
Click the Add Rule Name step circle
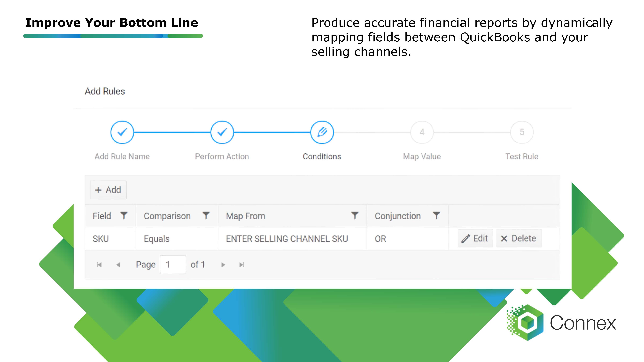pyautogui.click(x=122, y=132)
